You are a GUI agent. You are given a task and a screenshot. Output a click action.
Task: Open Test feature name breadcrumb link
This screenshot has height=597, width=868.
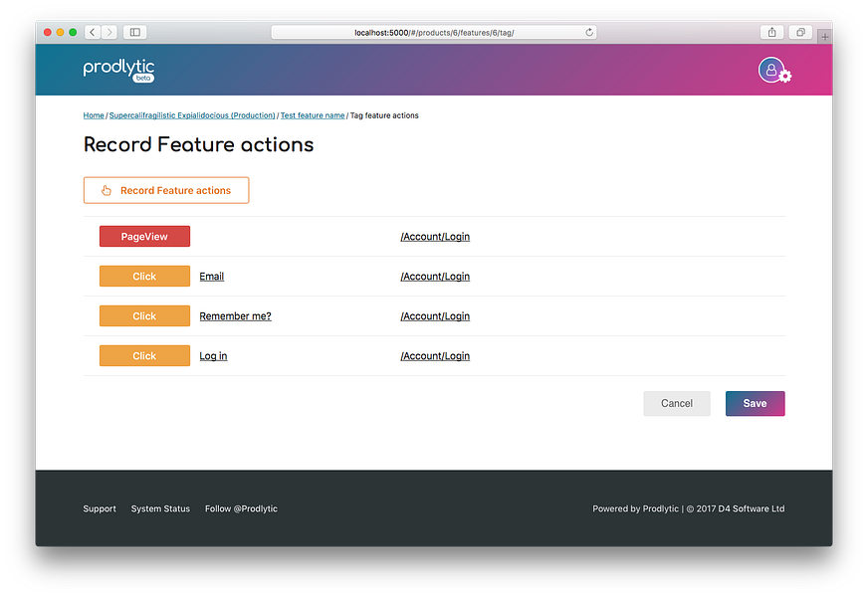pyautogui.click(x=313, y=115)
